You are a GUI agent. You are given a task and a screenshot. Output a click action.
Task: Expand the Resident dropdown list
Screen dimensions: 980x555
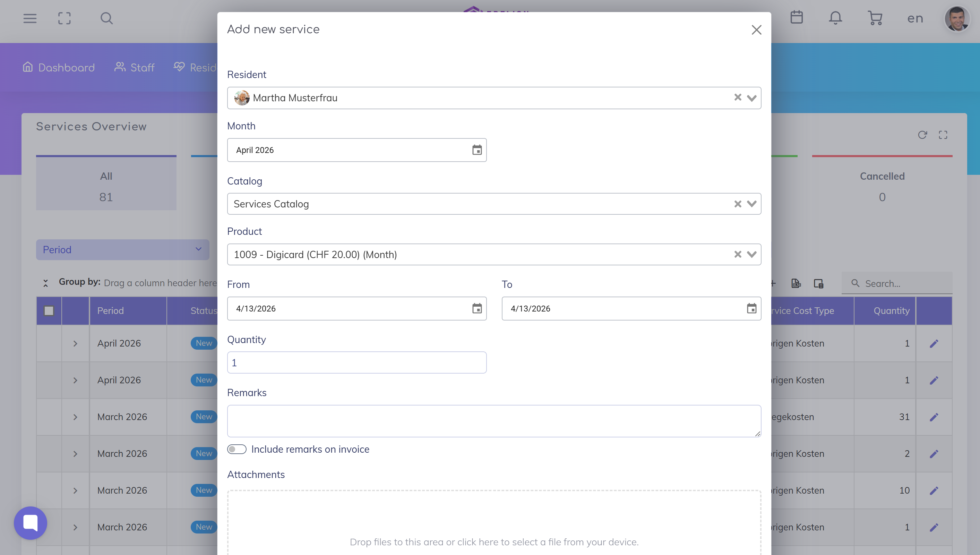pyautogui.click(x=751, y=98)
